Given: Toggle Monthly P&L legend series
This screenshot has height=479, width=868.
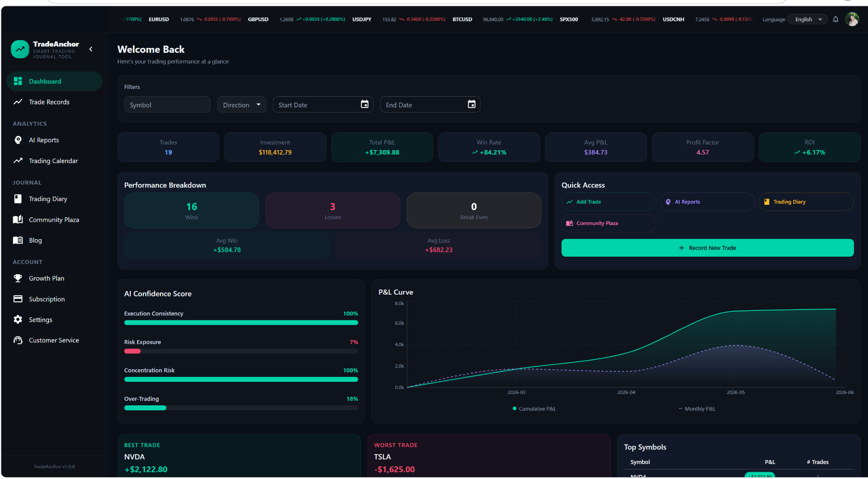Looking at the screenshot, I should tap(697, 409).
